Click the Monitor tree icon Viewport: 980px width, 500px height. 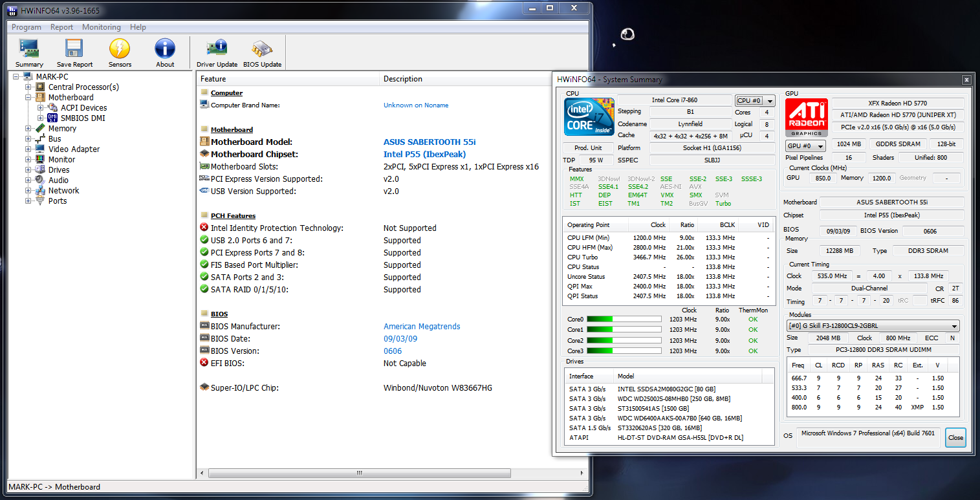(41, 160)
